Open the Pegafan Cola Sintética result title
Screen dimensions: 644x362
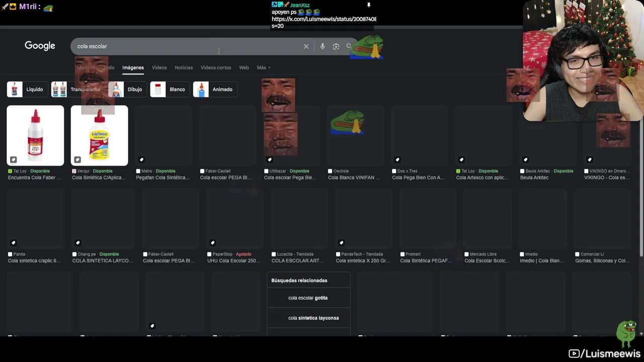coord(163,177)
